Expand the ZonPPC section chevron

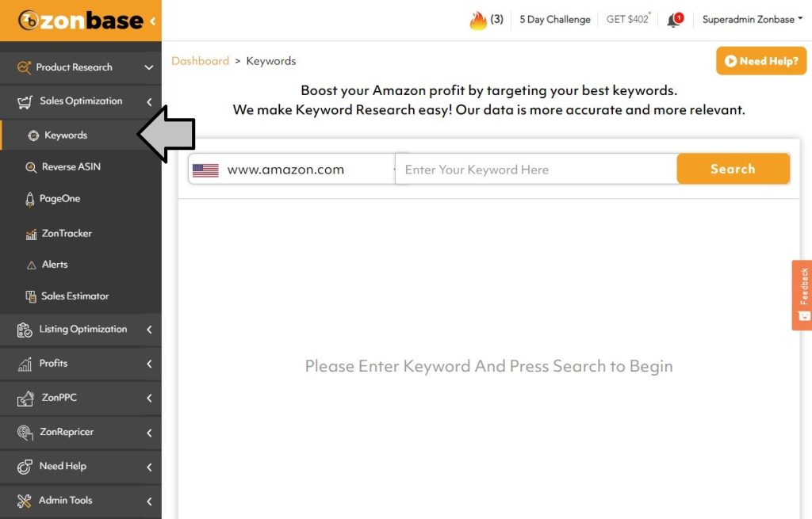149,399
